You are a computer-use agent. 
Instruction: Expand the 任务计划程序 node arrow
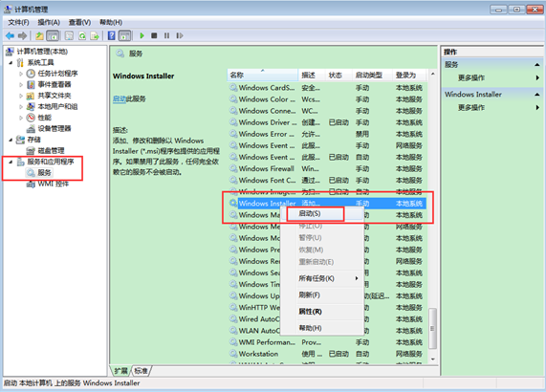pos(21,74)
